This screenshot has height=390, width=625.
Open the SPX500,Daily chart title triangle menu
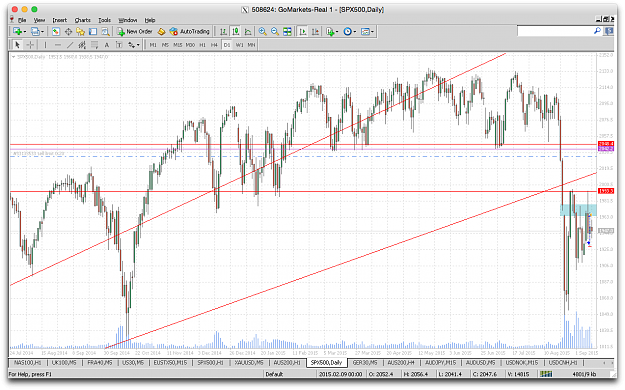14,57
